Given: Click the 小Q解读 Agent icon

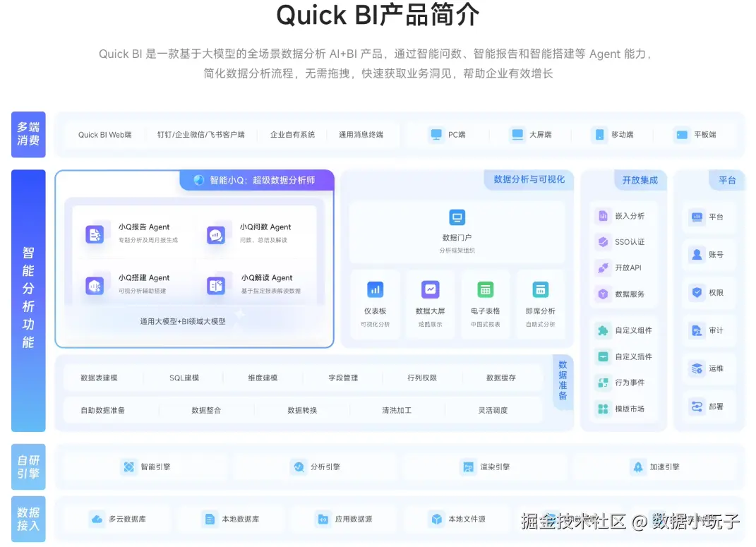Looking at the screenshot, I should (x=216, y=286).
